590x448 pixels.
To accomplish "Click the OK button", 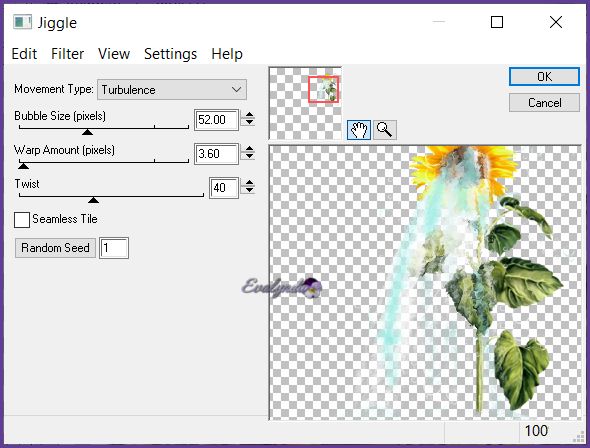I will pos(544,77).
